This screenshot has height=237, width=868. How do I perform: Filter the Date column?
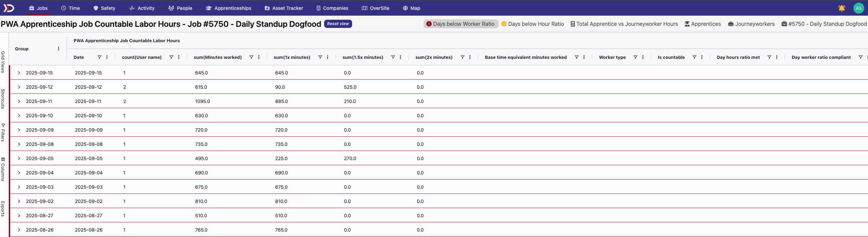(99, 57)
